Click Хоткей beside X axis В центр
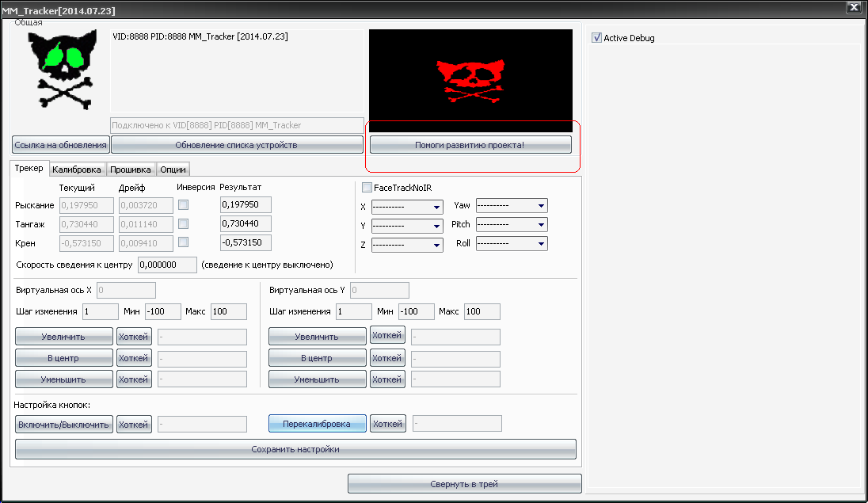 coord(134,358)
